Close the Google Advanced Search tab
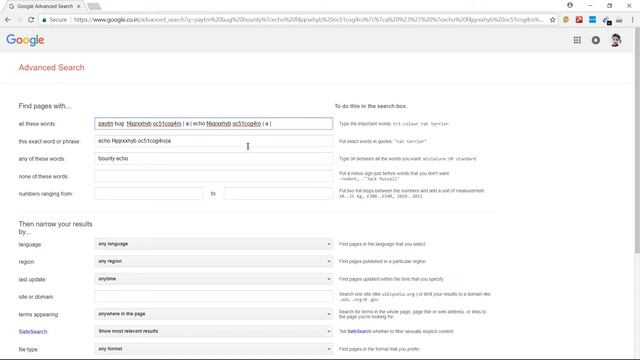 click(79, 6)
